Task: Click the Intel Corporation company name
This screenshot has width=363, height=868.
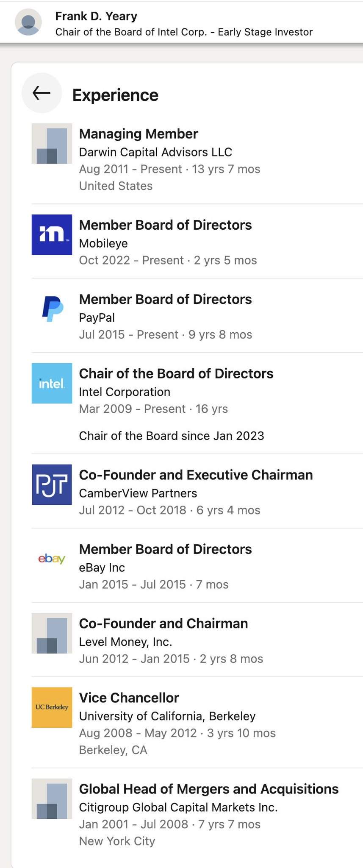Action: click(125, 392)
